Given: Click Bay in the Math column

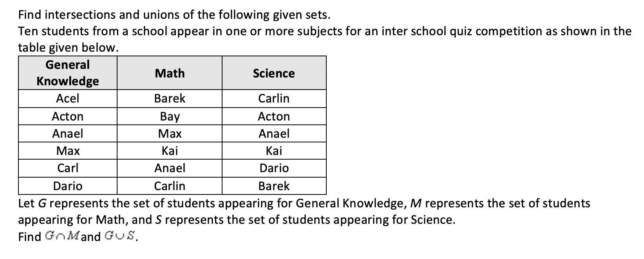Looking at the screenshot, I should coord(170,117).
